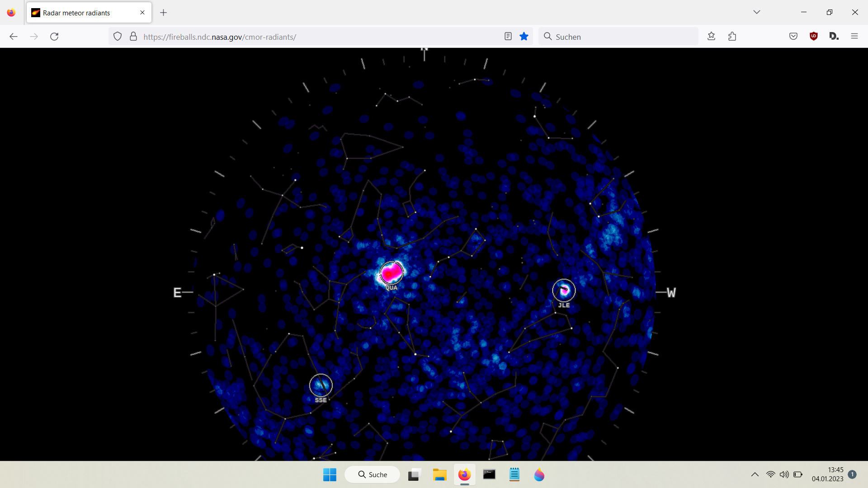Open the uBlock Origin extension
This screenshot has width=868, height=488.
[814, 37]
